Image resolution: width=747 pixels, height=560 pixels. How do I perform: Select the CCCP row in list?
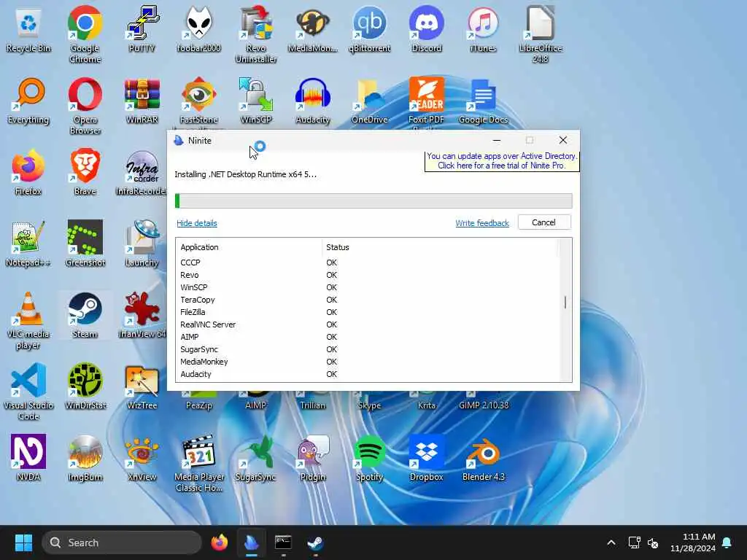(x=367, y=262)
